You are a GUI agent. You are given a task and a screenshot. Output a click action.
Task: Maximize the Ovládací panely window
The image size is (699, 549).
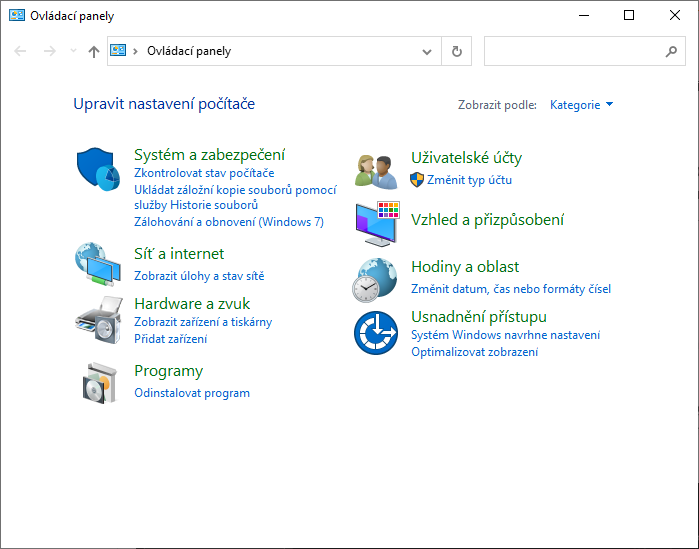point(629,15)
